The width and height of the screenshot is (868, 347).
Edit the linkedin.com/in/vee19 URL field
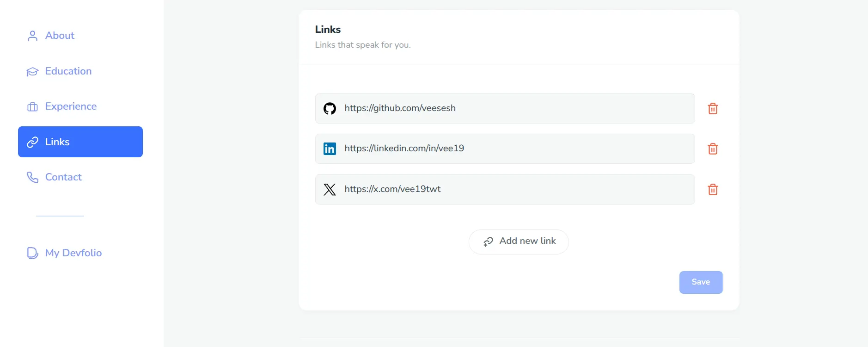pyautogui.click(x=505, y=149)
